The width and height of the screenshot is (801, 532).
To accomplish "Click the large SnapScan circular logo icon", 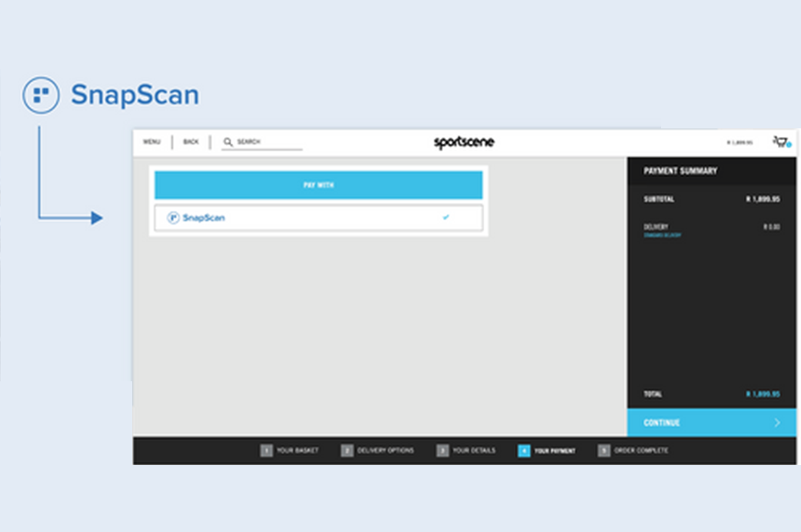I will 41,95.
